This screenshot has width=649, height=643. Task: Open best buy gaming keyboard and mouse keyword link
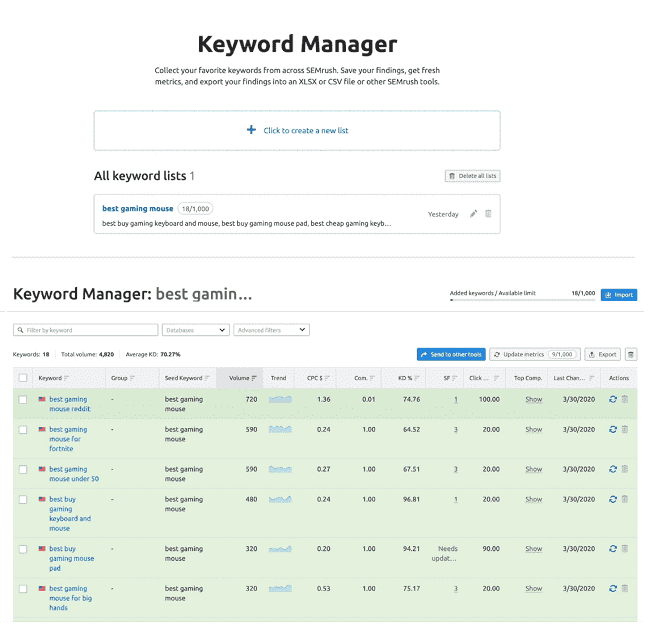[70, 514]
